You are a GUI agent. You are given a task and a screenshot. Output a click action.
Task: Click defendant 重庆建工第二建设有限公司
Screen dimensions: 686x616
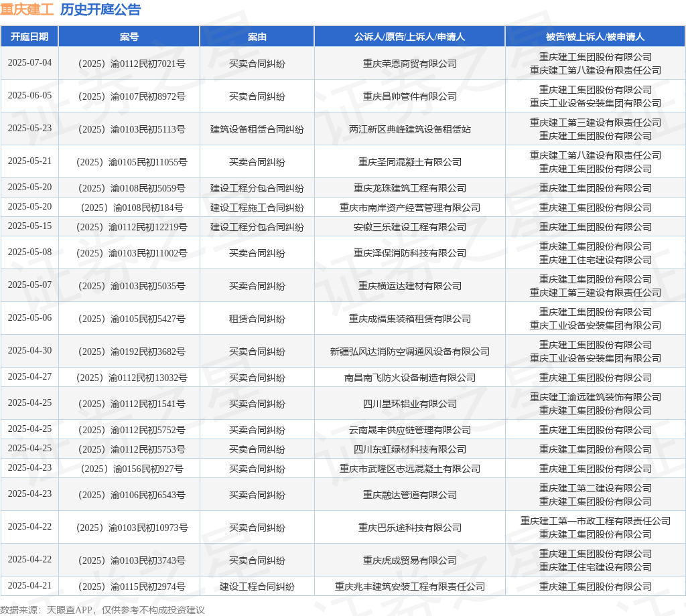click(595, 488)
